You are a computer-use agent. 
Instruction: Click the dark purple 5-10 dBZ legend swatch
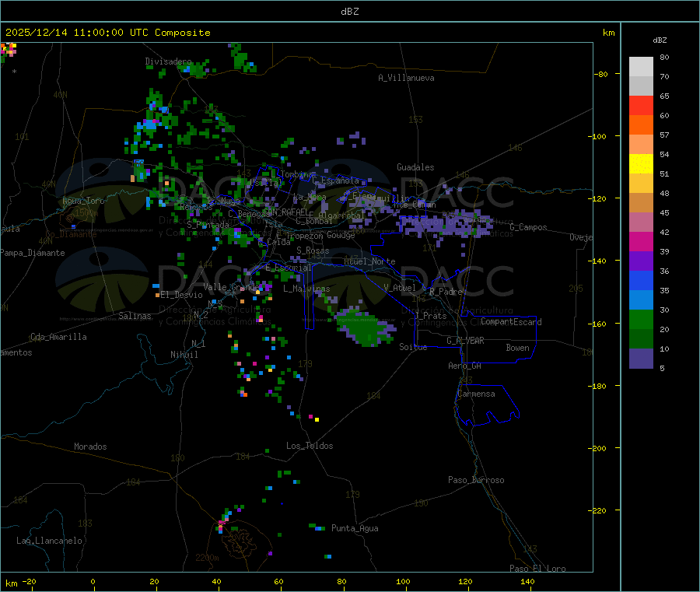click(x=641, y=358)
